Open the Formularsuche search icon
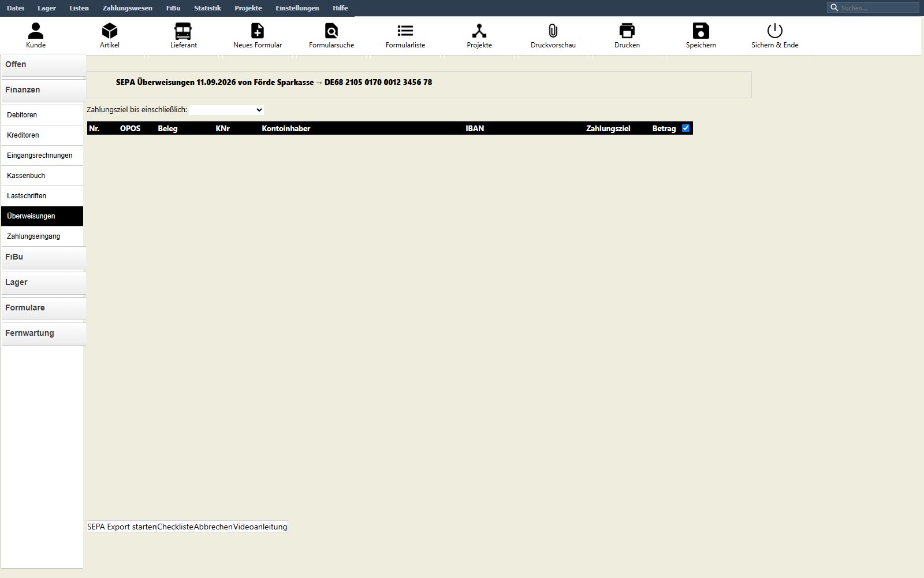The image size is (924, 578). pos(331,31)
